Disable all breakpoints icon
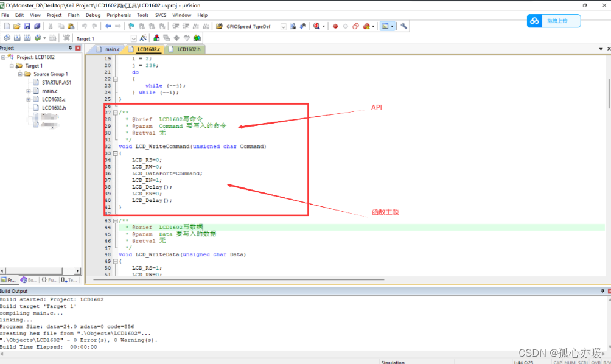This screenshot has height=364, width=611. (x=355, y=26)
